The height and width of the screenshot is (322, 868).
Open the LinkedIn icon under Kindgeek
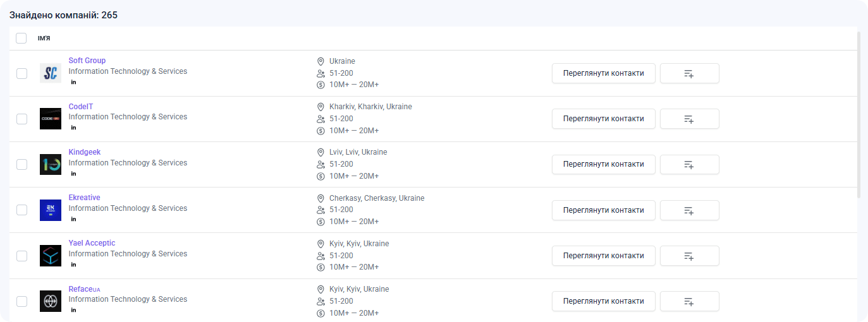tap(73, 174)
